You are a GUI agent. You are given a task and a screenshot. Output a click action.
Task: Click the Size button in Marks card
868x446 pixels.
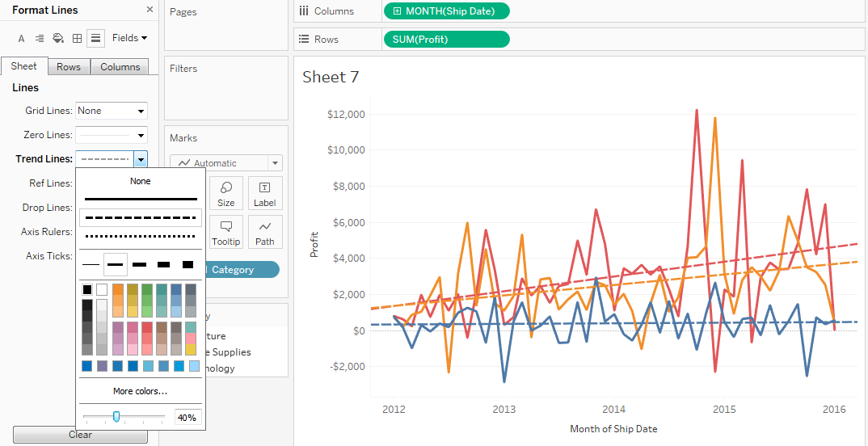(226, 193)
